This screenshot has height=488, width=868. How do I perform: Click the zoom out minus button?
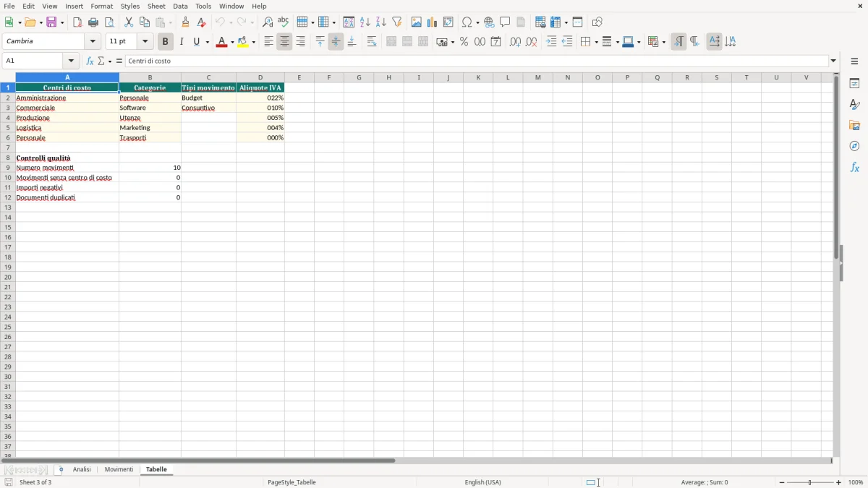782,482
